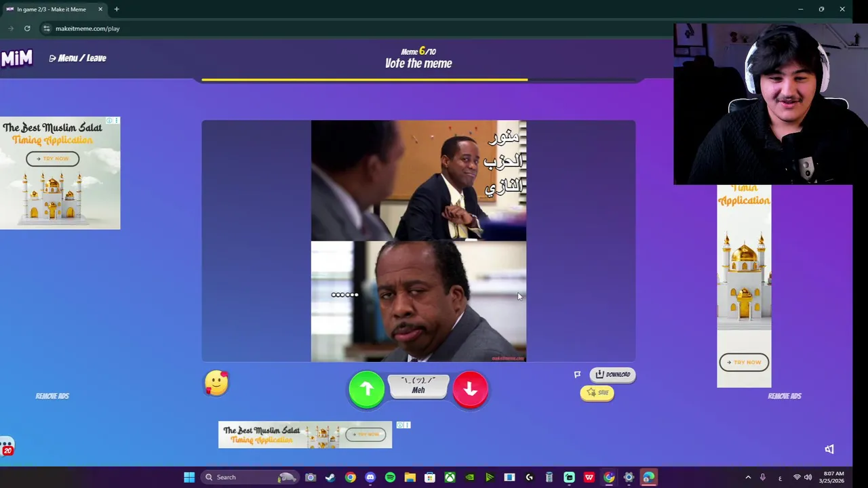Click the MiM logo
The image size is (868, 488).
coord(17,58)
